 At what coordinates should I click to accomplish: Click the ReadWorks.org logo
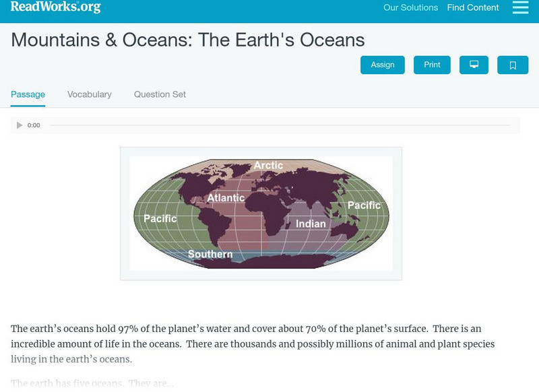tap(55, 7)
